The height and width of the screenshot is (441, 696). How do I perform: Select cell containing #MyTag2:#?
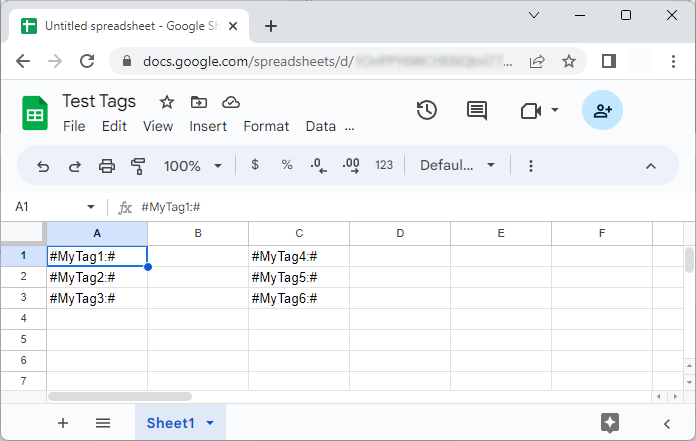click(x=97, y=277)
